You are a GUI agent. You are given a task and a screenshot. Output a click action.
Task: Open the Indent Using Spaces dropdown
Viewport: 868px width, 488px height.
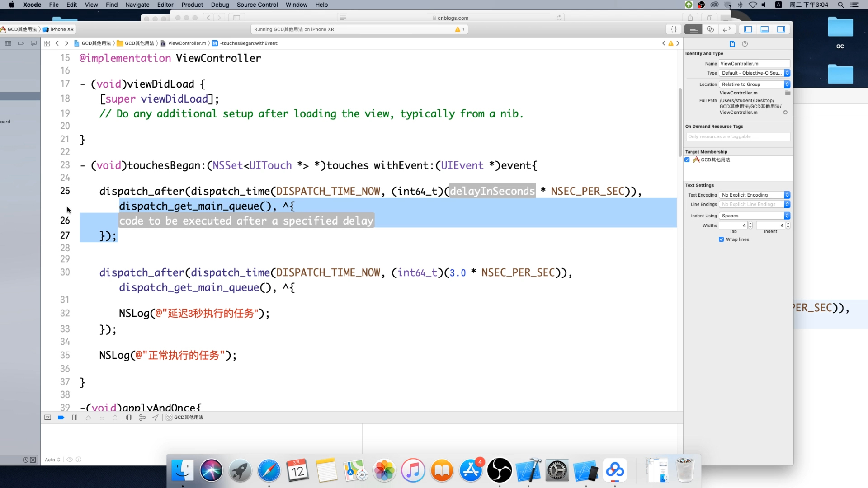pyautogui.click(x=755, y=216)
